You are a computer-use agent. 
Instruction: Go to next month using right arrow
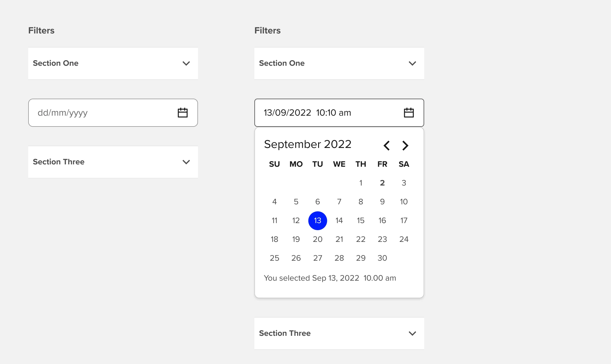[x=405, y=145]
